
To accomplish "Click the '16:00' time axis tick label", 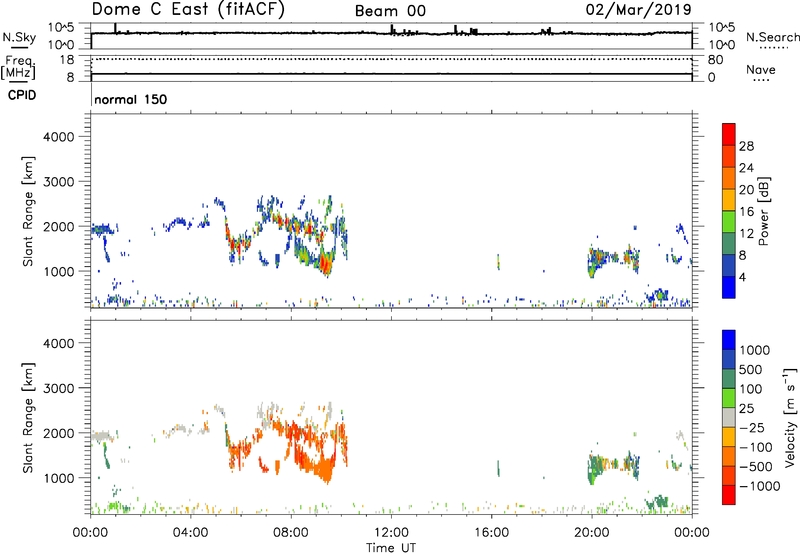I will tap(491, 533).
